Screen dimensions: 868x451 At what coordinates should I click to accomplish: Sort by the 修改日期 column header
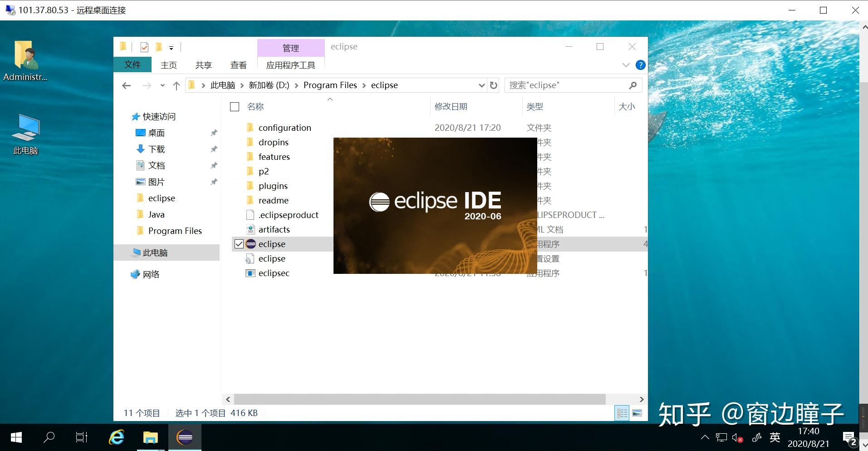click(x=451, y=107)
